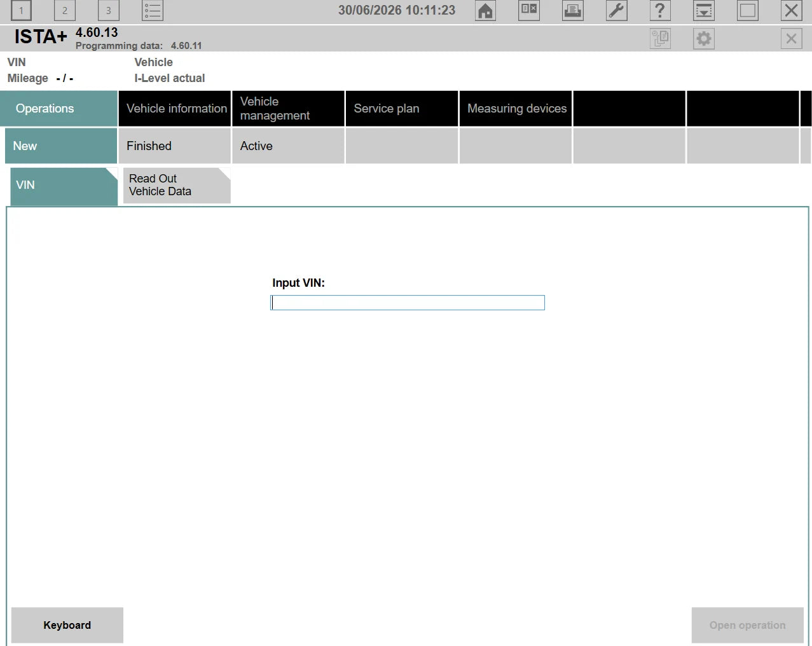
Task: Click the Mileage label in header
Action: (28, 78)
